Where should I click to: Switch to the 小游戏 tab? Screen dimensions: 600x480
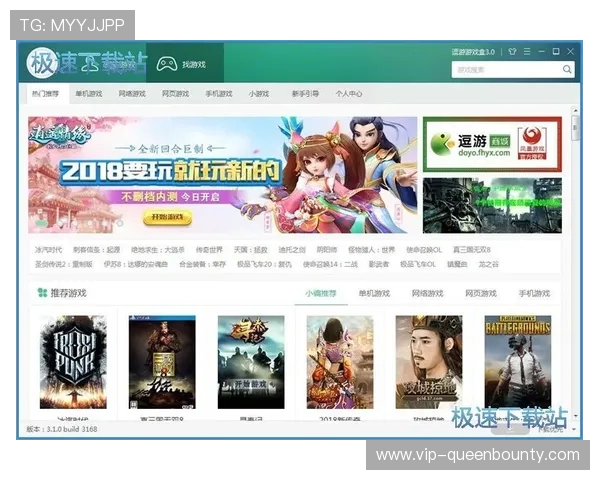259,94
